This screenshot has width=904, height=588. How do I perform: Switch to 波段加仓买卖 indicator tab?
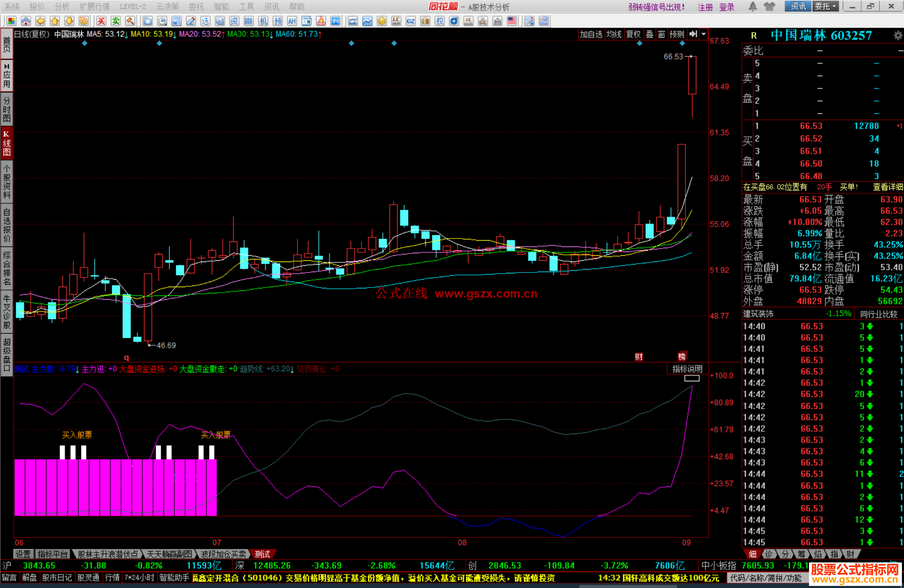tap(223, 554)
